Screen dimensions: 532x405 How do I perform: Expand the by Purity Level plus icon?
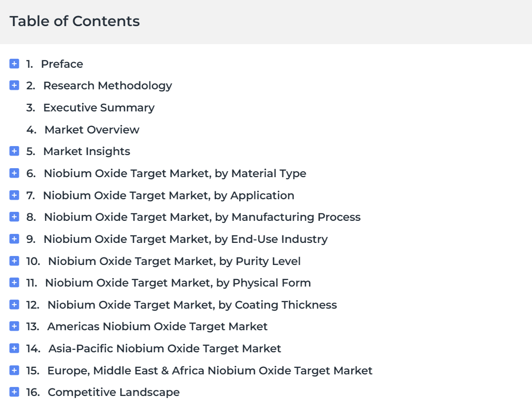(x=14, y=261)
